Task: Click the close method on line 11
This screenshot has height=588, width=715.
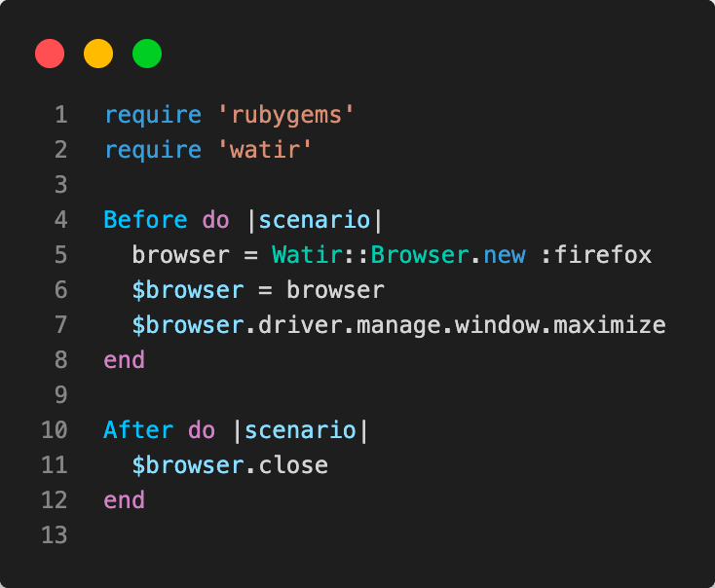Action: coord(293,465)
